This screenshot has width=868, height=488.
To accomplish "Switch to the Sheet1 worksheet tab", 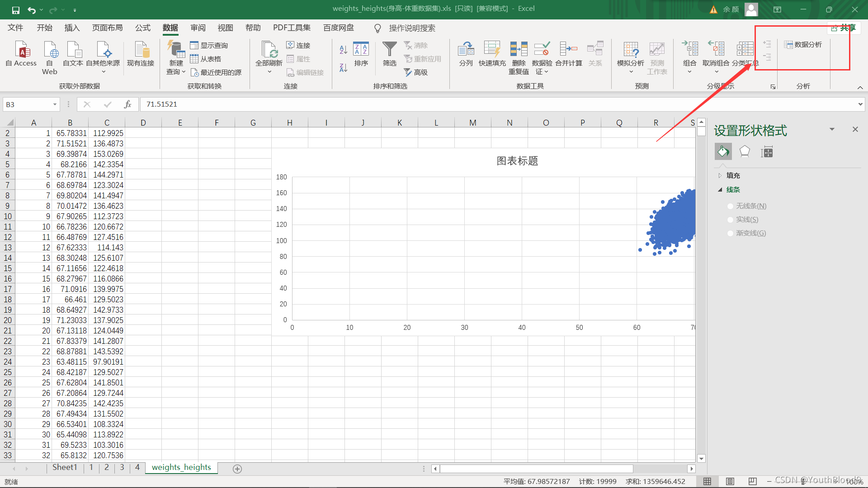I will point(65,467).
